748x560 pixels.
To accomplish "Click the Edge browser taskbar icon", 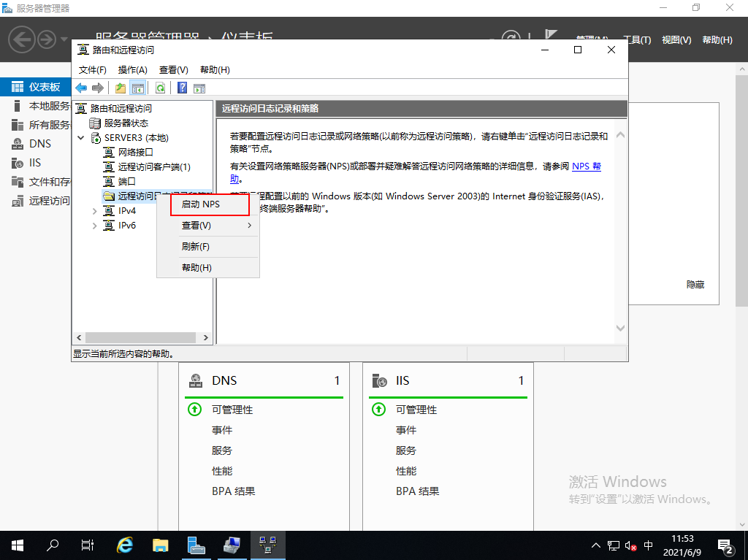I will click(124, 545).
